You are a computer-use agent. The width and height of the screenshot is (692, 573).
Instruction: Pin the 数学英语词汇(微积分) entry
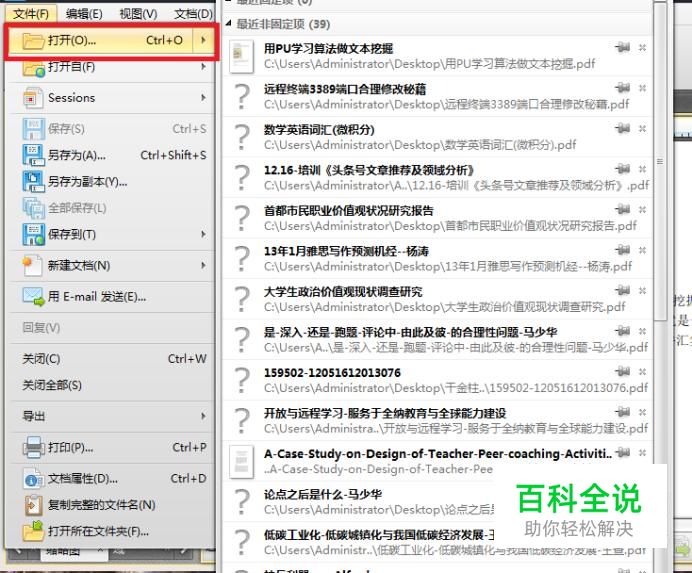(623, 128)
